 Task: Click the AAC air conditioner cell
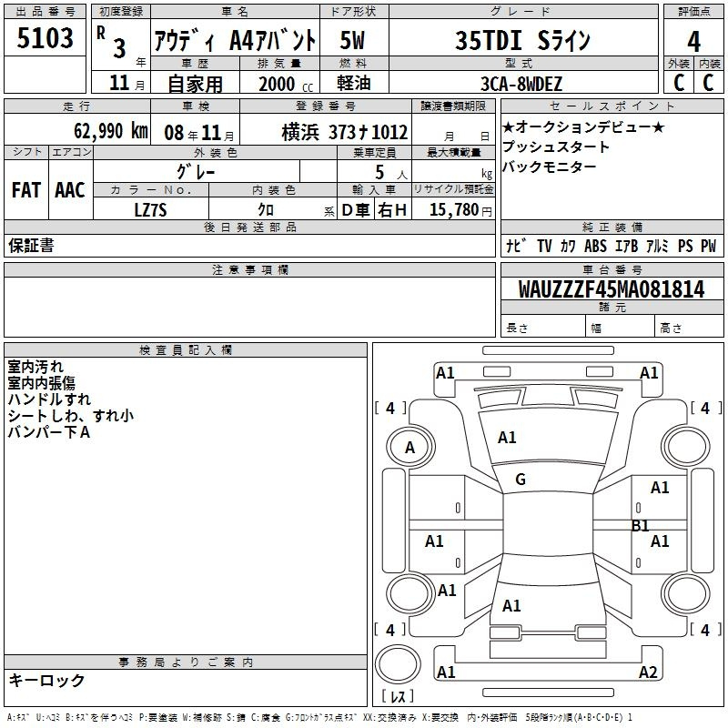coord(70,189)
